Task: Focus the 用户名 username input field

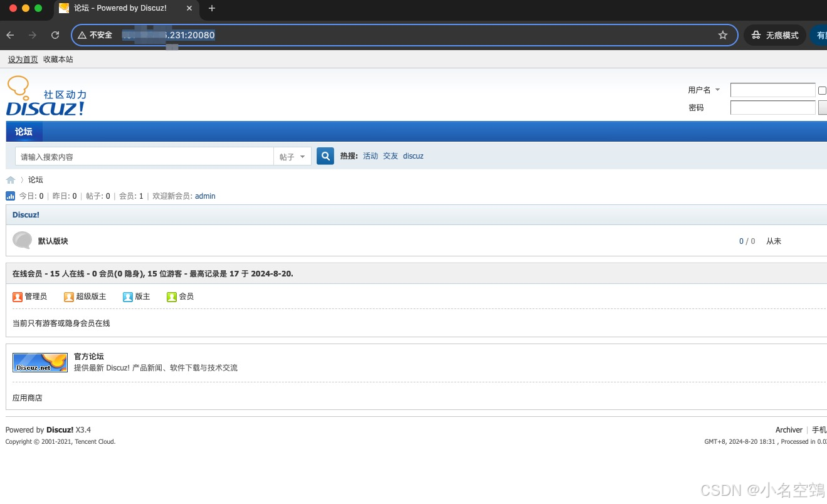Action: pos(772,90)
